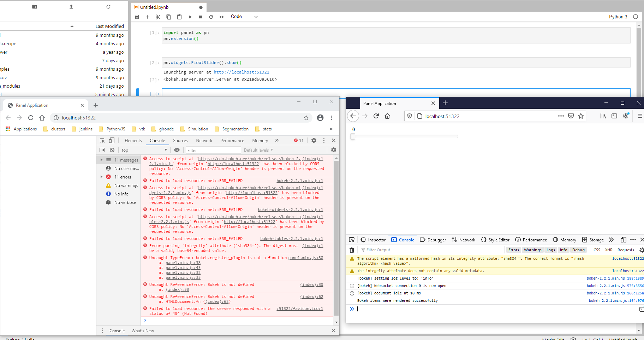Save the Jupyter notebook
This screenshot has height=340, width=644.
point(137,17)
